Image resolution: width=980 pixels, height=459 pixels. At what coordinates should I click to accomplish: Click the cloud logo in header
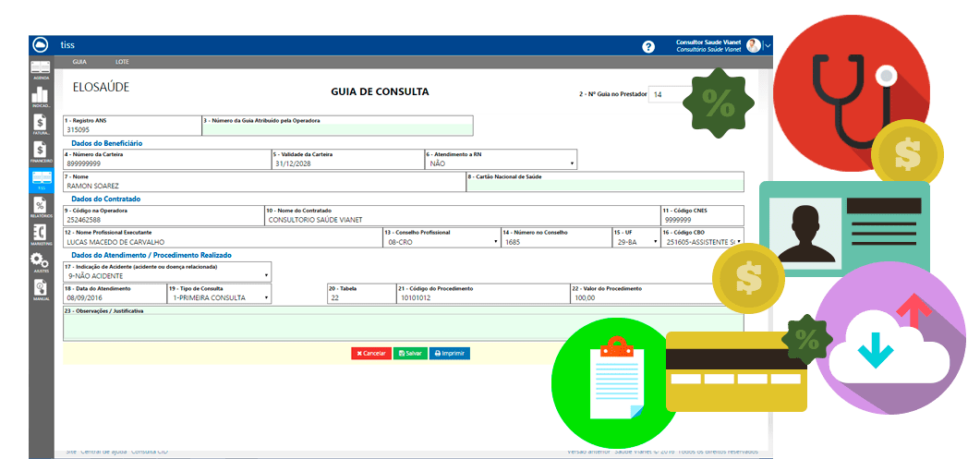point(41,45)
